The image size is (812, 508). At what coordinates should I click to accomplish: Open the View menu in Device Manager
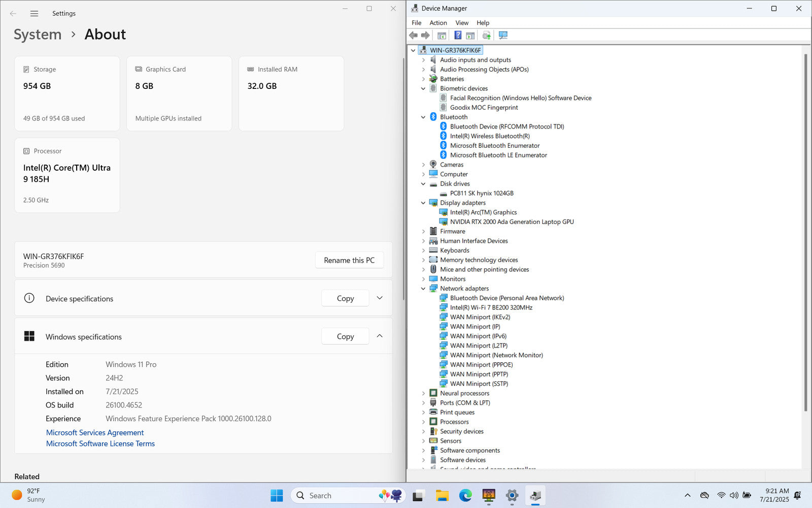tap(462, 23)
